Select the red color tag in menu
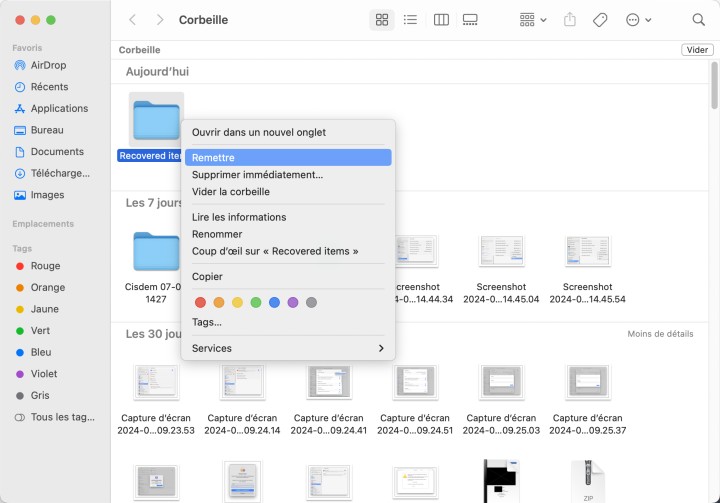 point(200,302)
